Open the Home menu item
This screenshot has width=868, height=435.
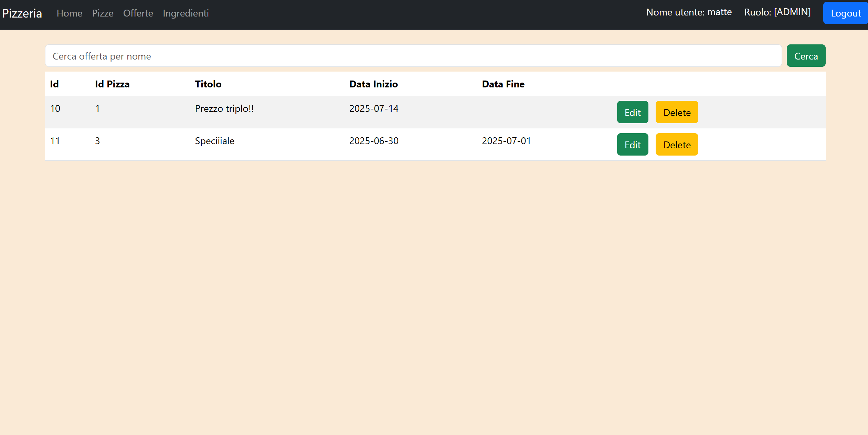click(x=69, y=13)
